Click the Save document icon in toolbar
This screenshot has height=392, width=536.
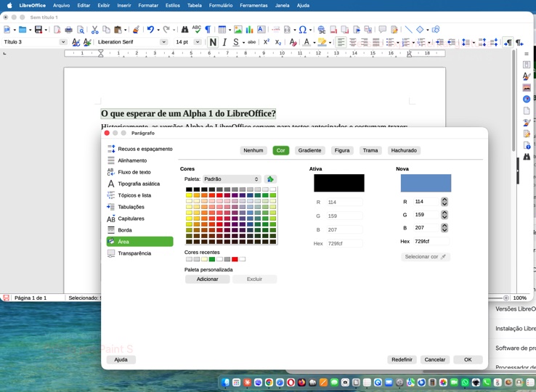[38, 30]
